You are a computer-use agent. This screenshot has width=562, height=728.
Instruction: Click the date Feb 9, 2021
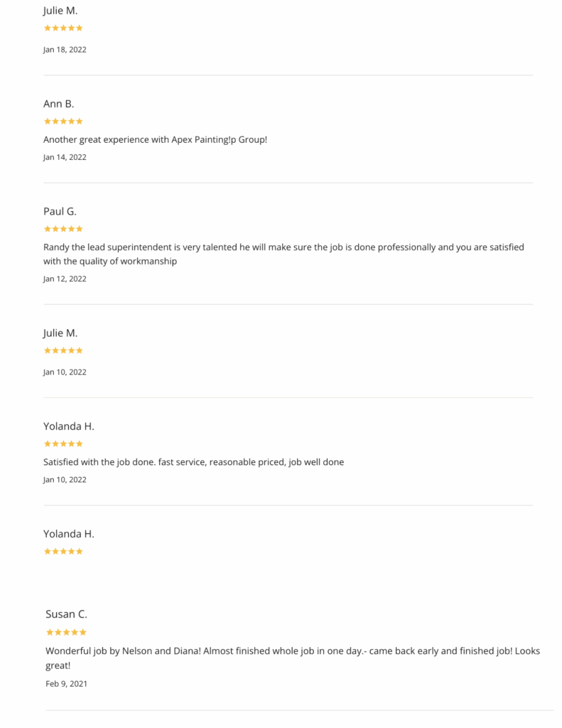click(x=66, y=684)
